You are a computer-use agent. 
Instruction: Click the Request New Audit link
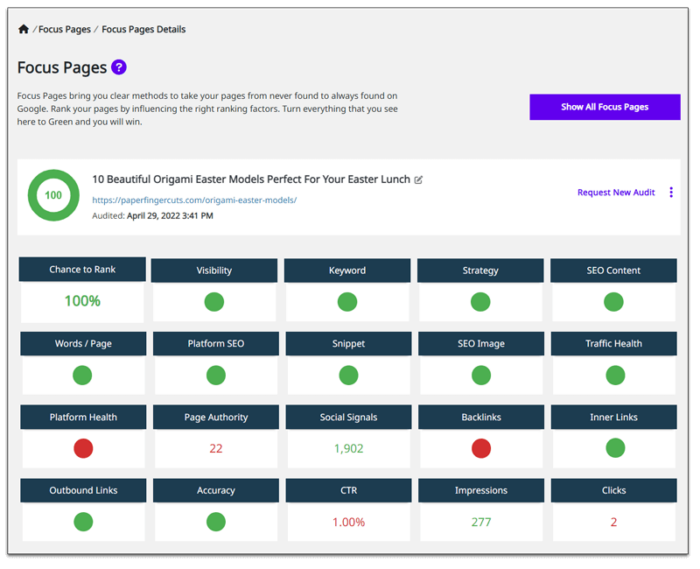(x=616, y=192)
